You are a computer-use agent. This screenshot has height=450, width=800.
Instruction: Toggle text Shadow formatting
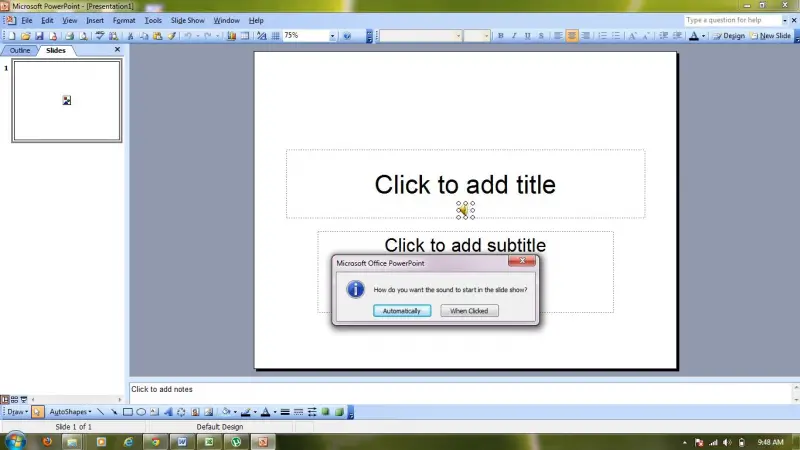pyautogui.click(x=541, y=36)
